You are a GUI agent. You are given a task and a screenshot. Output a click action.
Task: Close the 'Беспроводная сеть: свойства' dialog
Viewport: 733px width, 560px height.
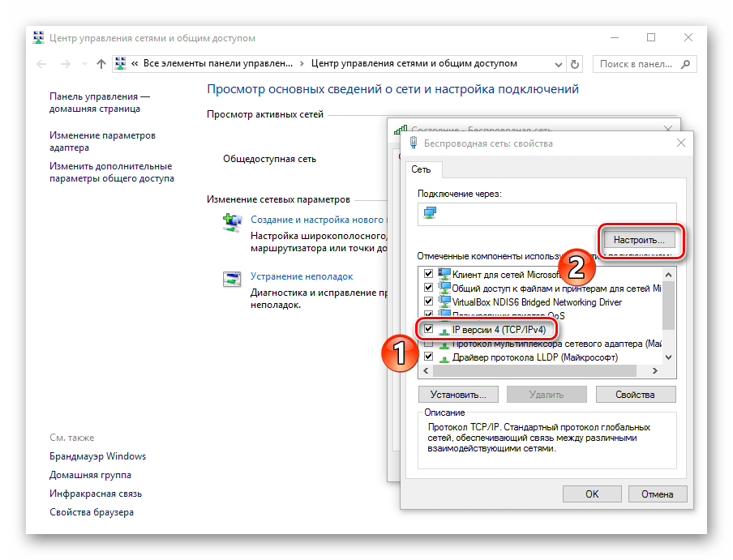point(681,143)
